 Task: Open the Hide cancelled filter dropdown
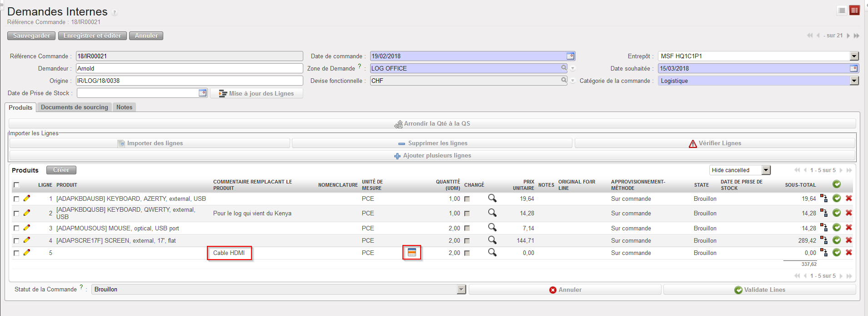(766, 170)
